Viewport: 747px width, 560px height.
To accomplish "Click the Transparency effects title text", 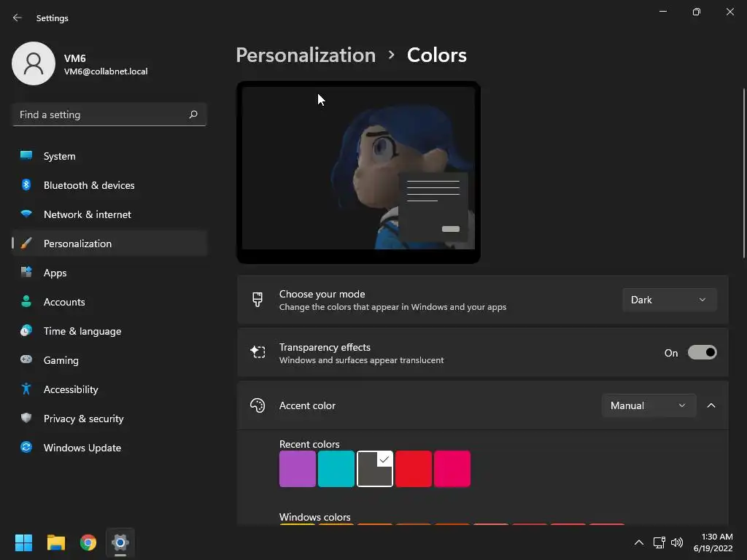I will click(x=325, y=347).
